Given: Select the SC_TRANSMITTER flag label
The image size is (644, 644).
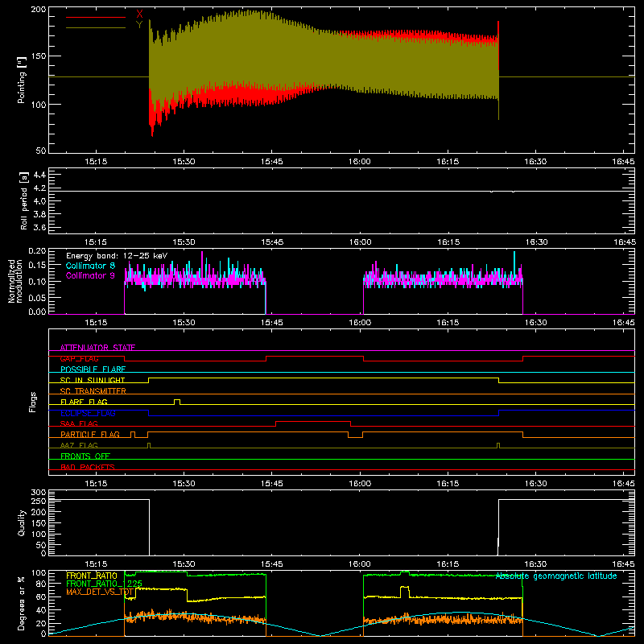Looking at the screenshot, I should (93, 391).
